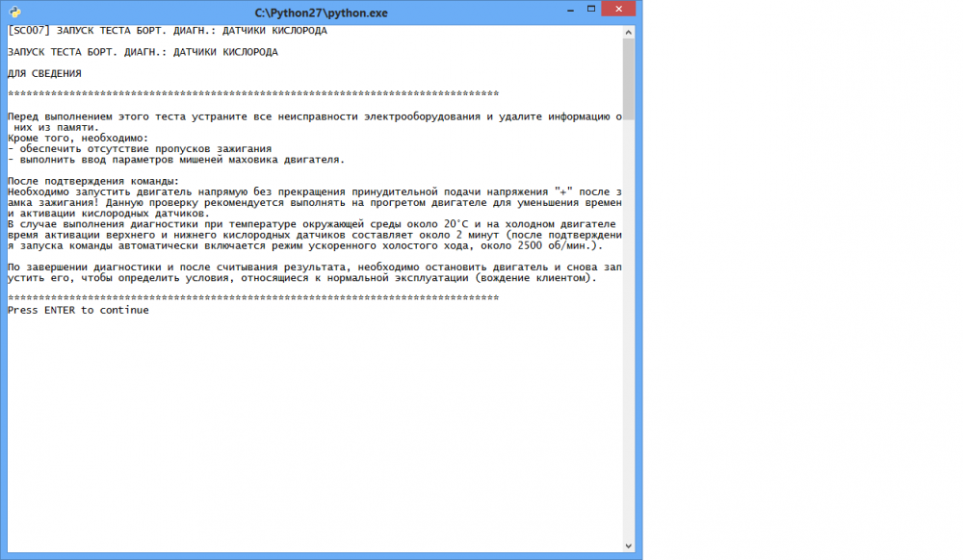Image resolution: width=963 pixels, height=560 pixels.
Task: Click the '[SC007] ЗАПУСК ТЕСТА' heading line
Action: pyautogui.click(x=167, y=31)
